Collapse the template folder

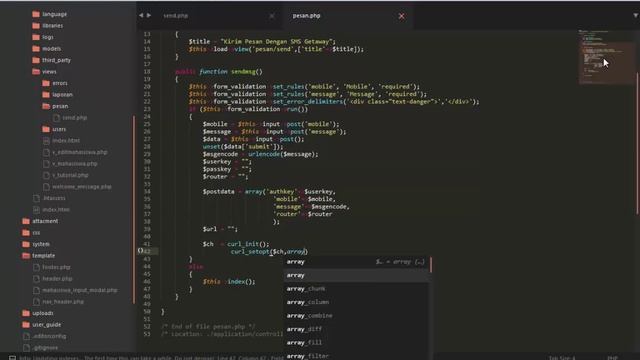[x=26, y=256]
